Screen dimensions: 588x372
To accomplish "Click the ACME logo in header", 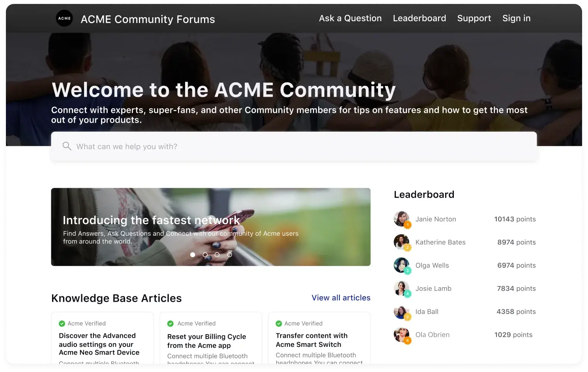I will coord(64,18).
